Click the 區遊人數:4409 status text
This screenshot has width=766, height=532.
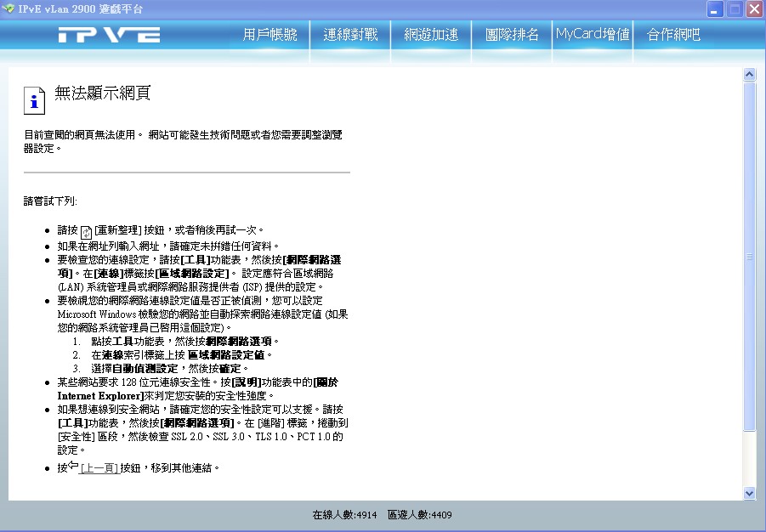point(420,514)
